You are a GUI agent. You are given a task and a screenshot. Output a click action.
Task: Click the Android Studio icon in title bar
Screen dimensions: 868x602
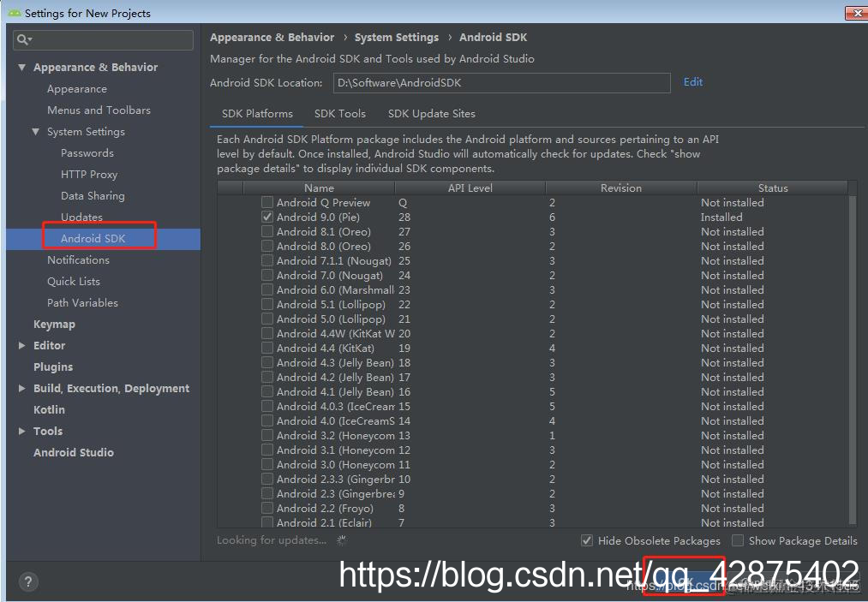(x=15, y=12)
